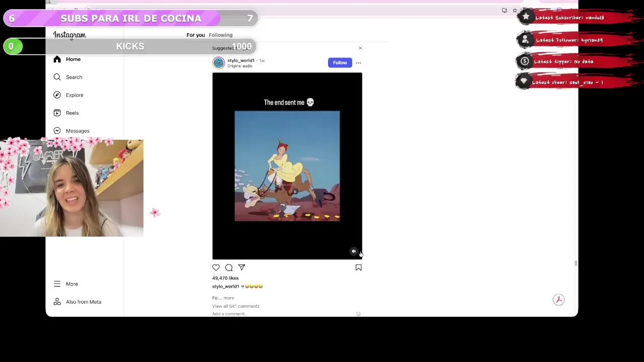Screen dimensions: 644x362
Task: Click the streamer webcam overlay
Action: click(71, 188)
